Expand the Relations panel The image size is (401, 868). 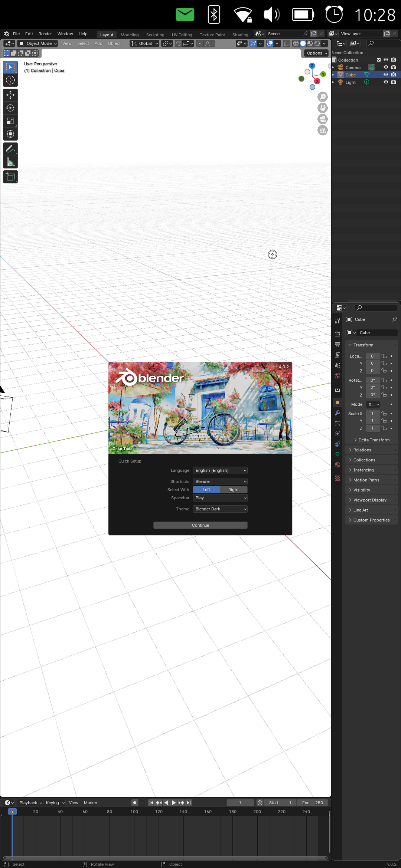(x=362, y=450)
